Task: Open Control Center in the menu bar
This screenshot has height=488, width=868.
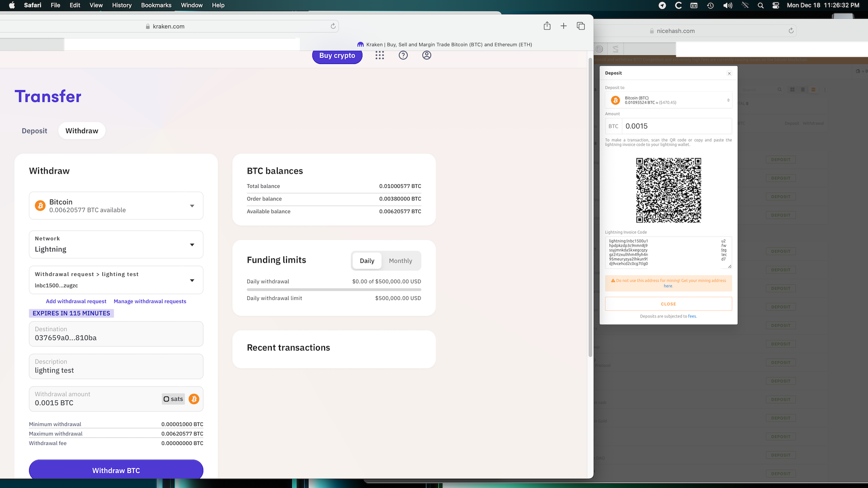Action: 776,5
